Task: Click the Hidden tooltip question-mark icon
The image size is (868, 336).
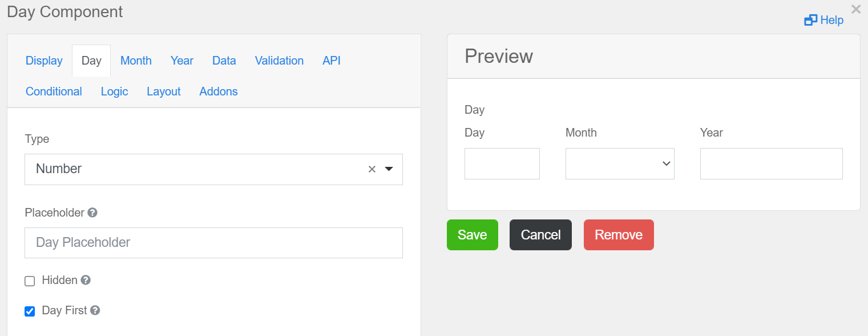Action: coord(86,280)
